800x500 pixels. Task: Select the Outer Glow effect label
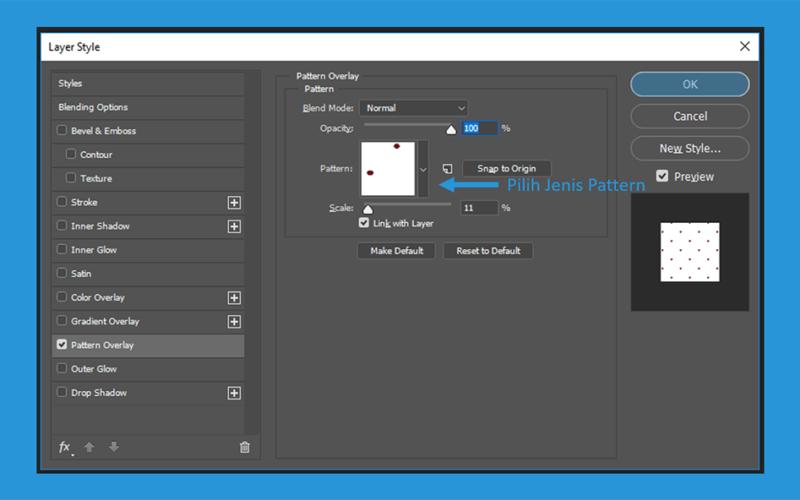coord(94,369)
